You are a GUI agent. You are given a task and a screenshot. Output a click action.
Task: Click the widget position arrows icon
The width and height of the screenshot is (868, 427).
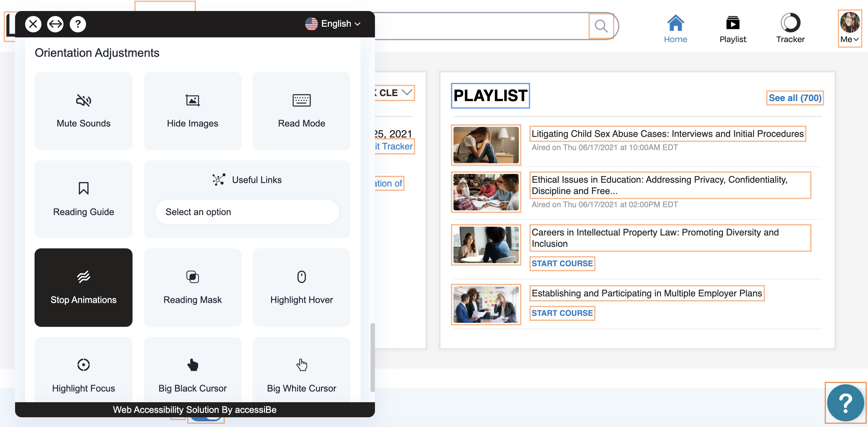coord(55,24)
